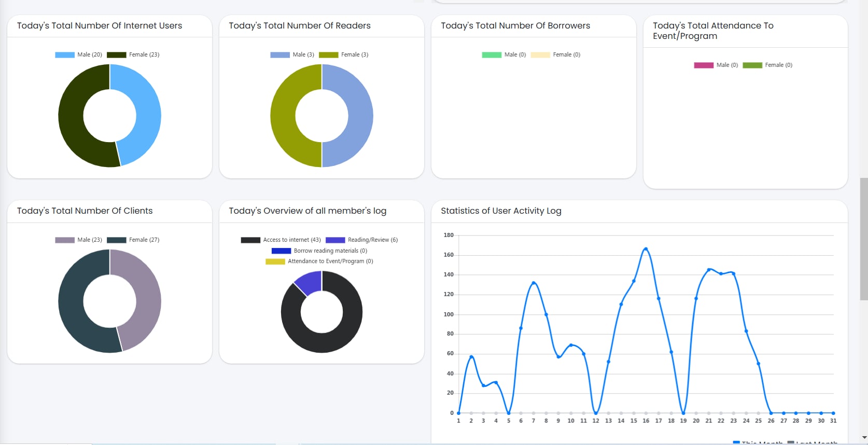Click data point at day 7 on activity chart
Viewport: 868px width, 445px height.
click(x=533, y=283)
